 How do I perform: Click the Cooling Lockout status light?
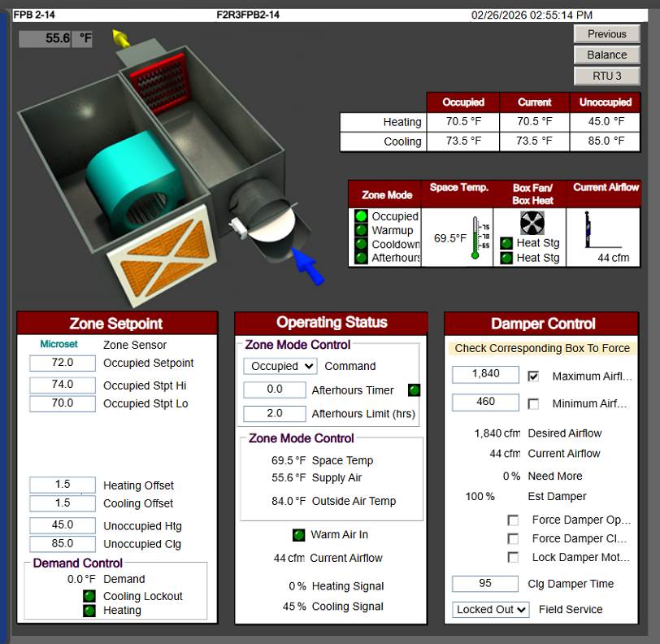pos(90,596)
